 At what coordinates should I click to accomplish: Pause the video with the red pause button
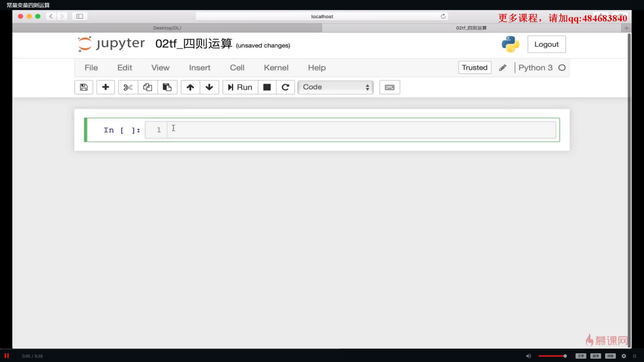[6, 356]
